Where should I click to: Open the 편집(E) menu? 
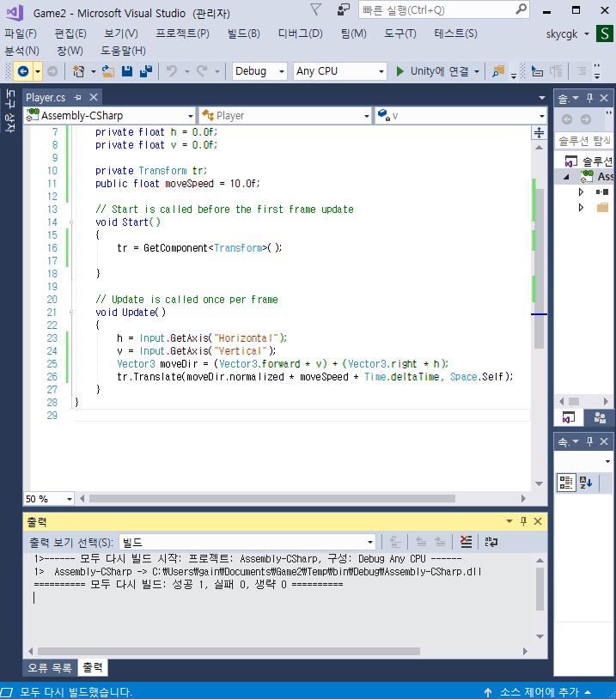[70, 33]
